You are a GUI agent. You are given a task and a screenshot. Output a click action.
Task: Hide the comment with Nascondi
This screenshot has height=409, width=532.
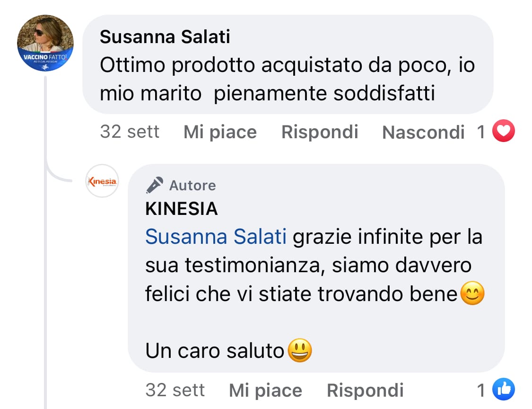(423, 133)
